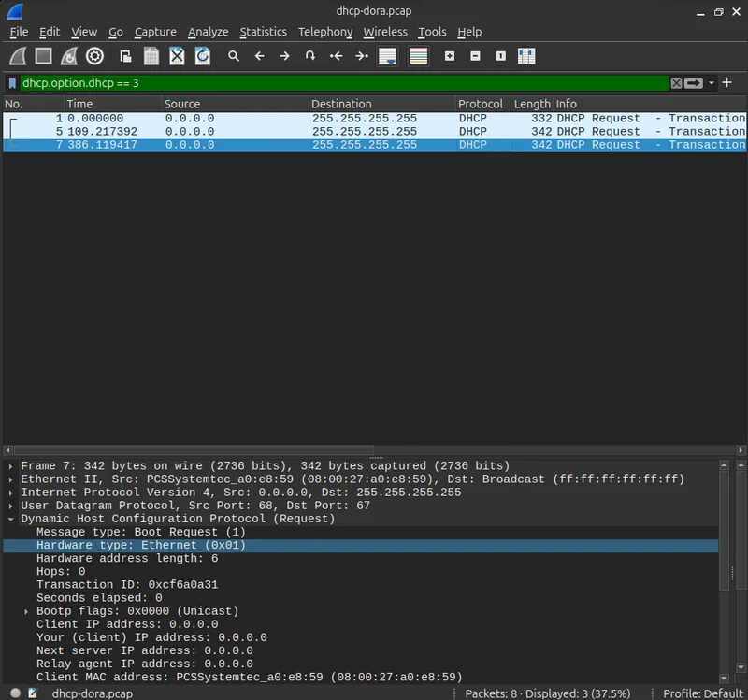This screenshot has height=700, width=748.
Task: Sort by the Time column header
Action: [113, 104]
